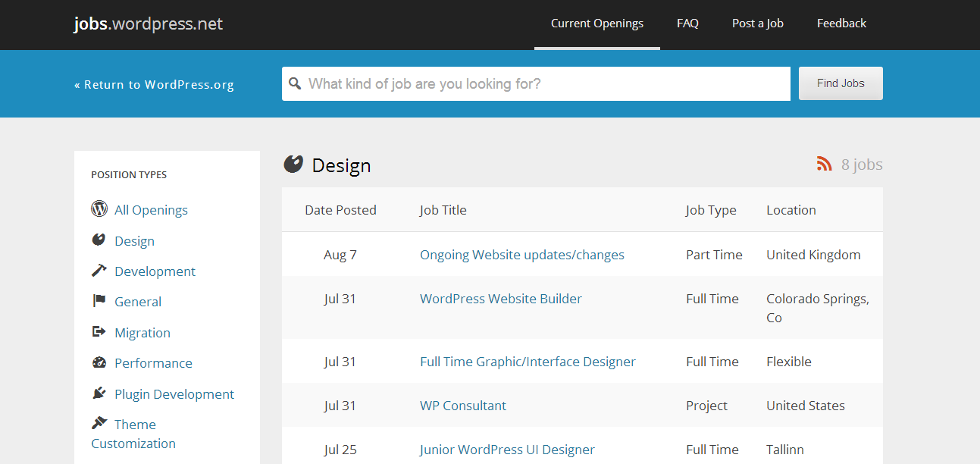Viewport: 980px width, 464px height.
Task: Open the FAQ menu item
Action: click(687, 24)
